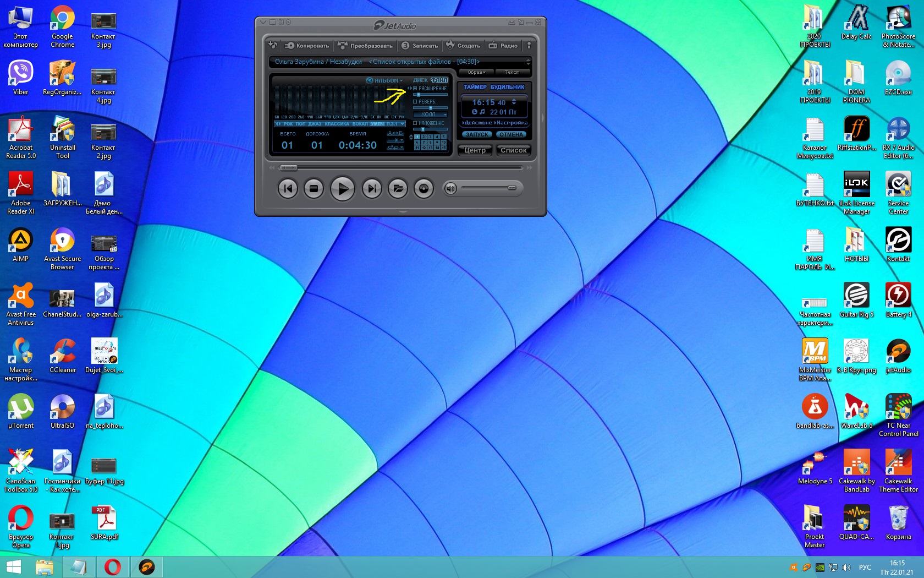This screenshot has height=578, width=924.
Task: Switch to the Будильник (alarm) tab
Action: click(x=507, y=87)
